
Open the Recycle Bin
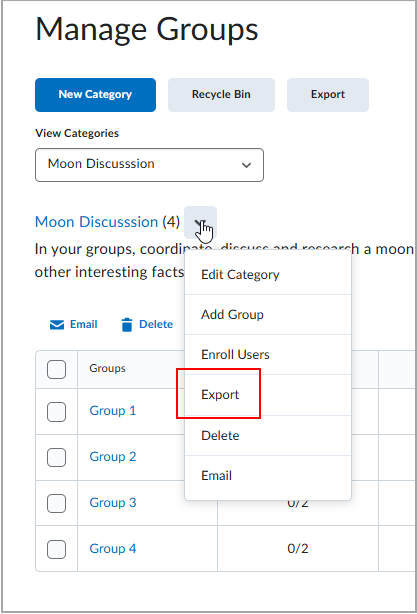[221, 95]
